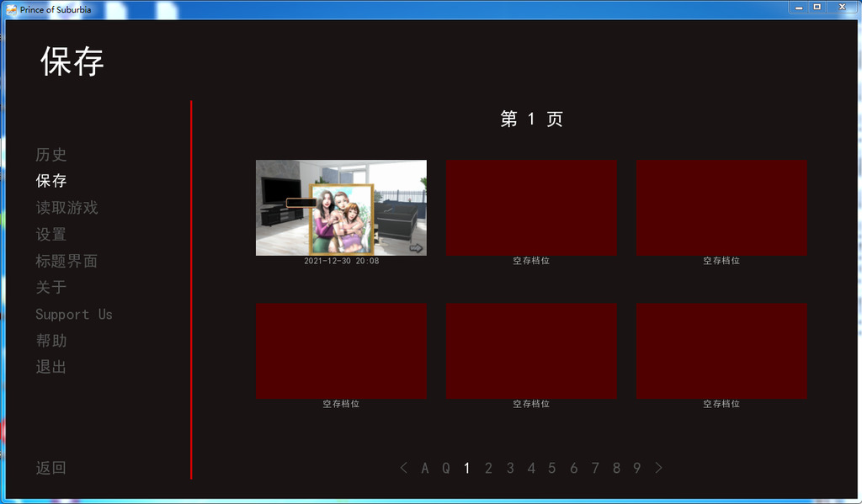Switch to 读取游戏 (Load Game) screen
The width and height of the screenshot is (862, 504).
[x=67, y=208]
